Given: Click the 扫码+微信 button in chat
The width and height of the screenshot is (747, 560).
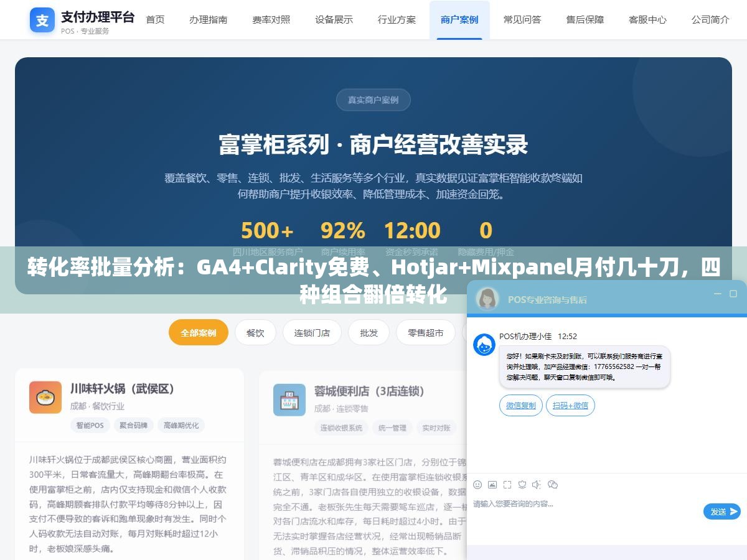Looking at the screenshot, I should click(570, 405).
